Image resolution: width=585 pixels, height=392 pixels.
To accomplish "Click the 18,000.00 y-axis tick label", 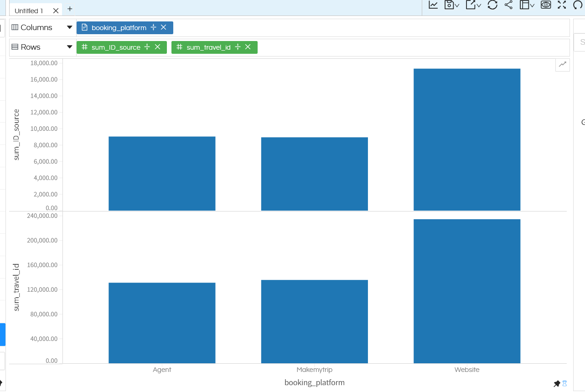I will 44,63.
